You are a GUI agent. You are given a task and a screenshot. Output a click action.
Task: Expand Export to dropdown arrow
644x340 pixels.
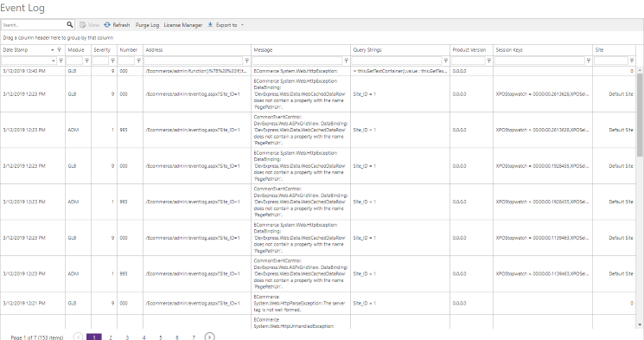tap(242, 25)
